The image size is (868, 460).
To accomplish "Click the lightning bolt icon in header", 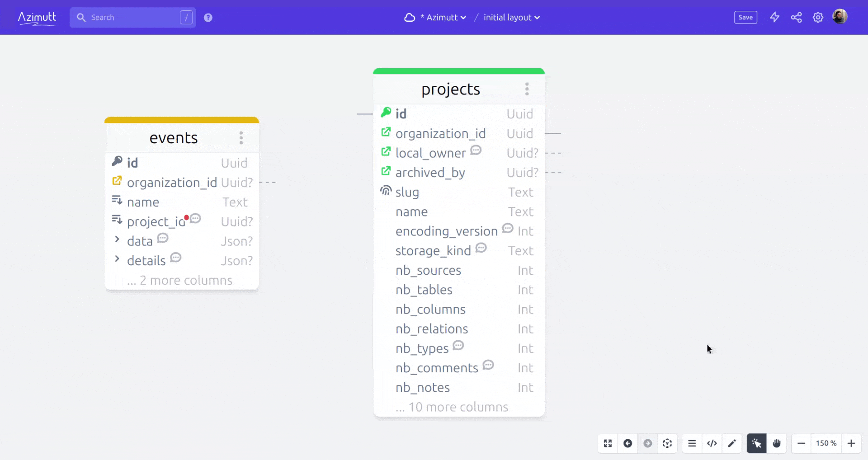I will click(774, 17).
